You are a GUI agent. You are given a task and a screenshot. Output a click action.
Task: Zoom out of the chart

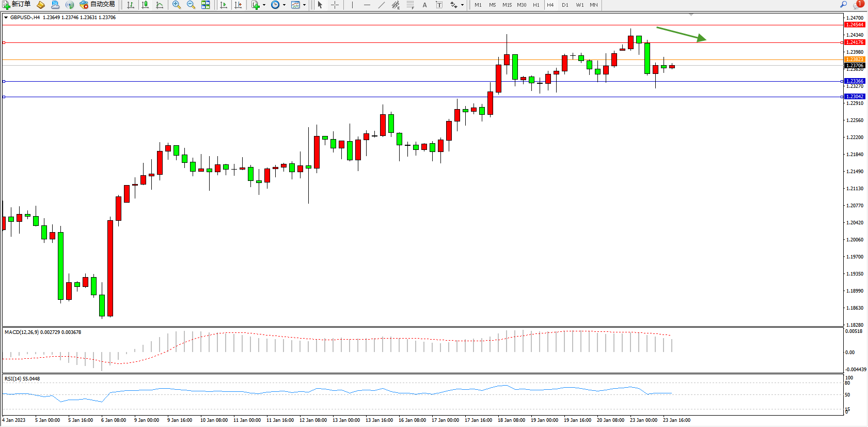[191, 5]
